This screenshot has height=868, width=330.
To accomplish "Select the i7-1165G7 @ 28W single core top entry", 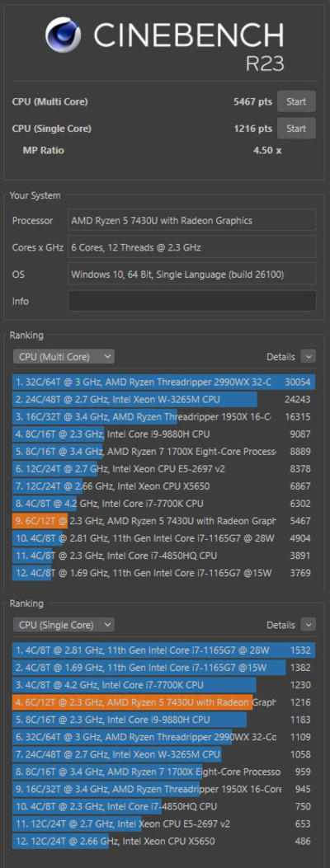I will click(164, 650).
